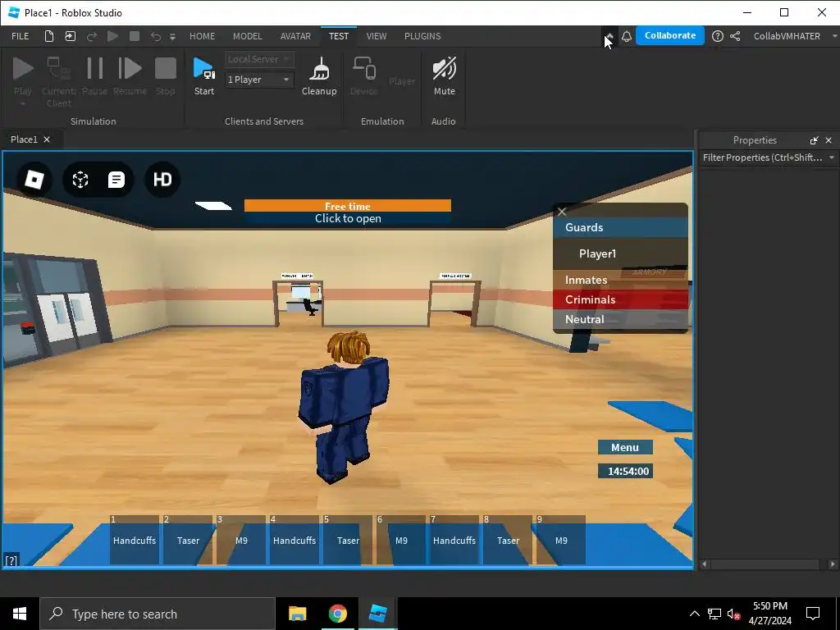The height and width of the screenshot is (630, 840).
Task: Close the team list with X icon
Action: [x=562, y=212]
